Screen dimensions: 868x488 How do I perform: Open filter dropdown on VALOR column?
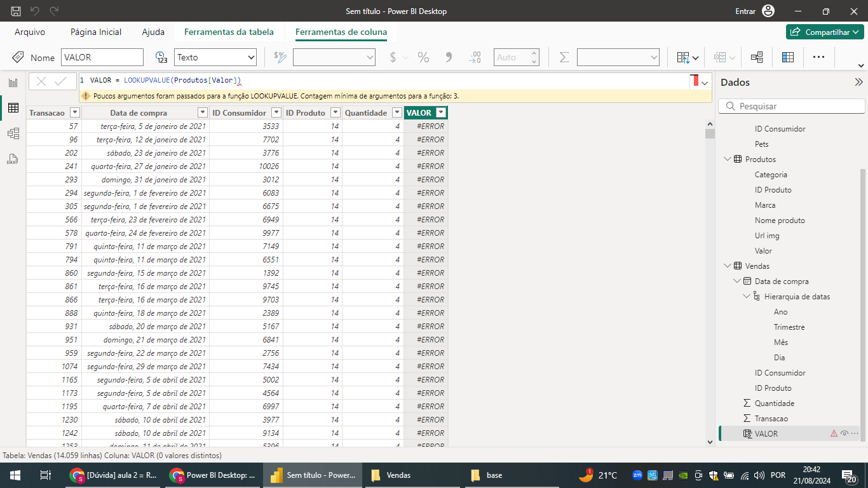pos(441,112)
